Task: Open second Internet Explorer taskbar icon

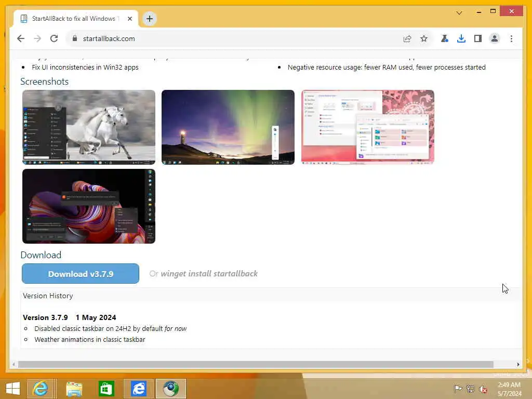Action: tap(138, 389)
